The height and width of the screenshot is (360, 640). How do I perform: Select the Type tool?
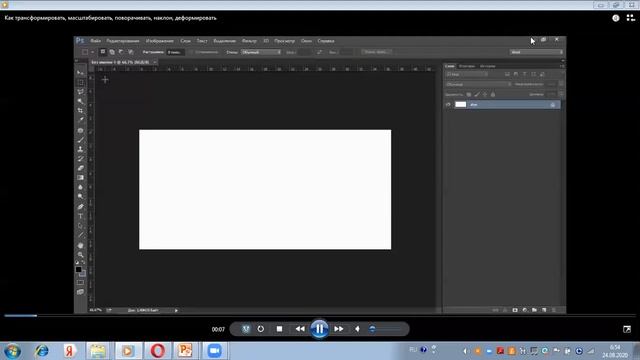tap(80, 216)
